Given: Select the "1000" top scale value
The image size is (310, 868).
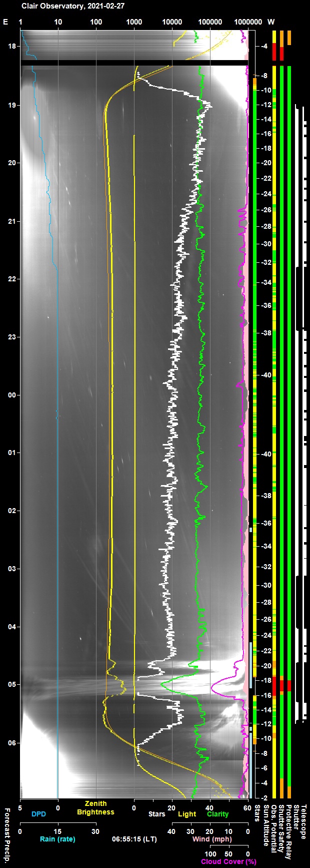Looking at the screenshot, I should [134, 22].
